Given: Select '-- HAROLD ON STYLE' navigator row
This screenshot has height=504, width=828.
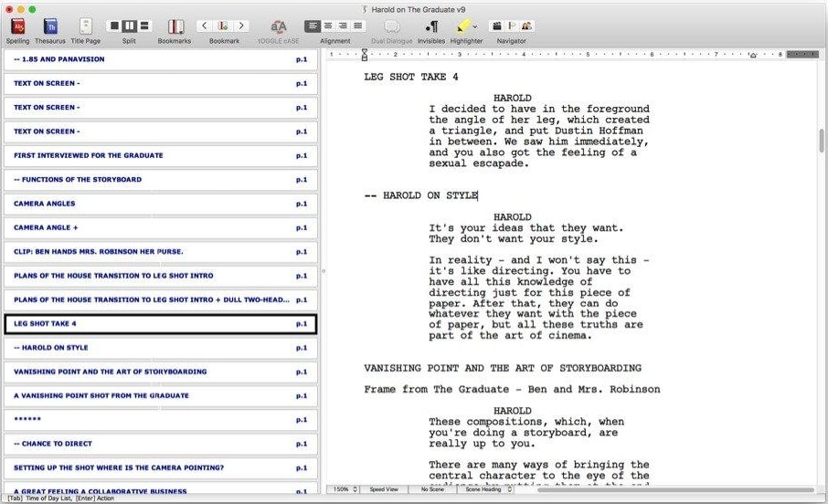Looking at the screenshot, I should click(161, 348).
